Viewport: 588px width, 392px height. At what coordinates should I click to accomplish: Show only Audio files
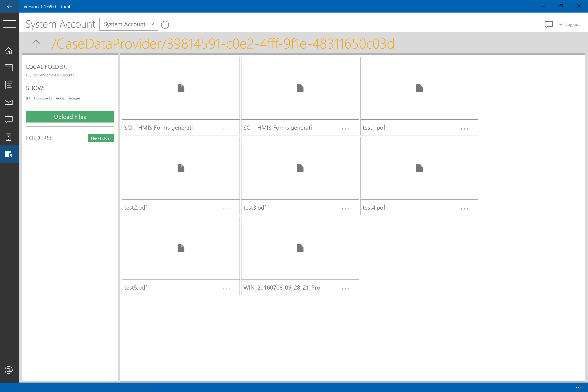(x=60, y=98)
